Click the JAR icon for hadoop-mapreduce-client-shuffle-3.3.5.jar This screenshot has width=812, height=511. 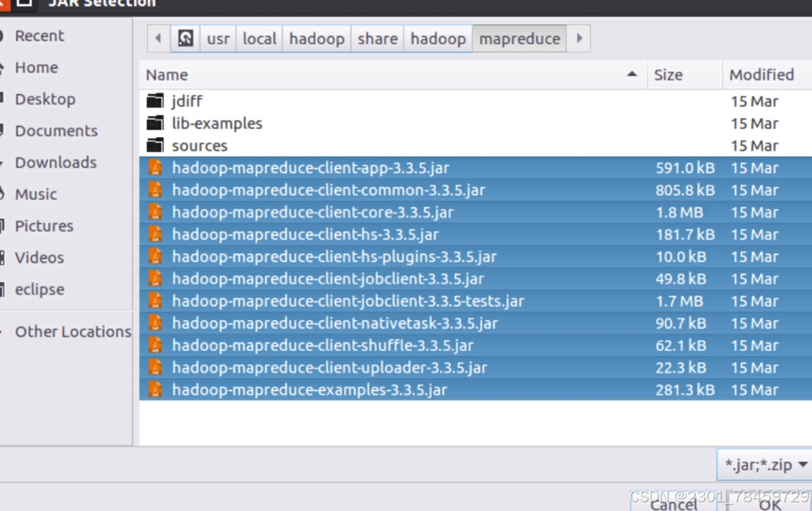point(155,345)
